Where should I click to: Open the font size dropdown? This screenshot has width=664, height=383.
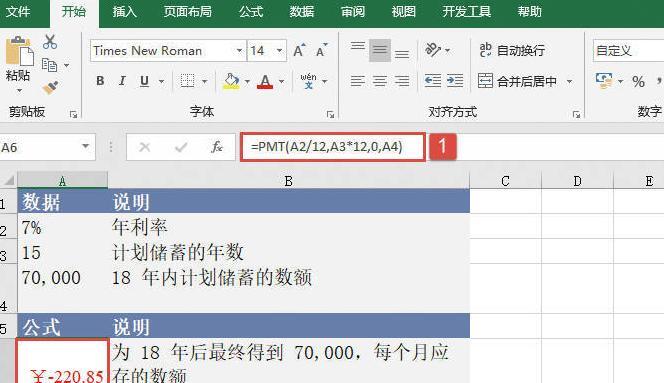(x=279, y=51)
